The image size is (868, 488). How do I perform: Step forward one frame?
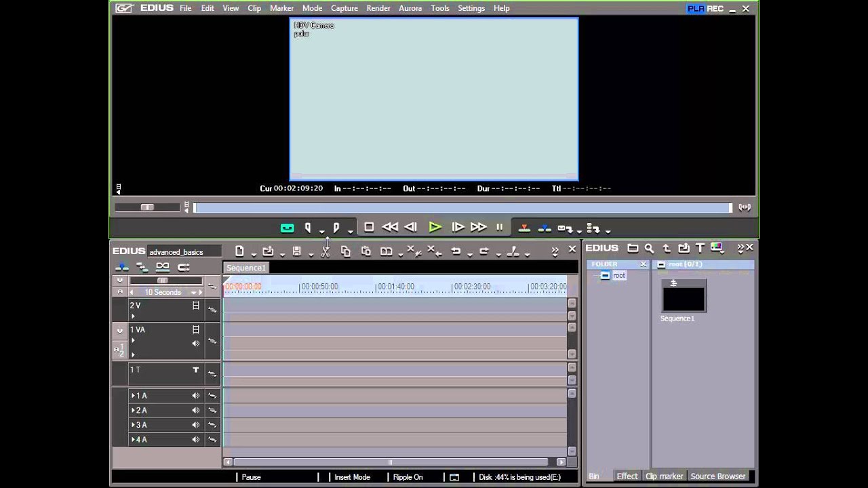pos(458,228)
